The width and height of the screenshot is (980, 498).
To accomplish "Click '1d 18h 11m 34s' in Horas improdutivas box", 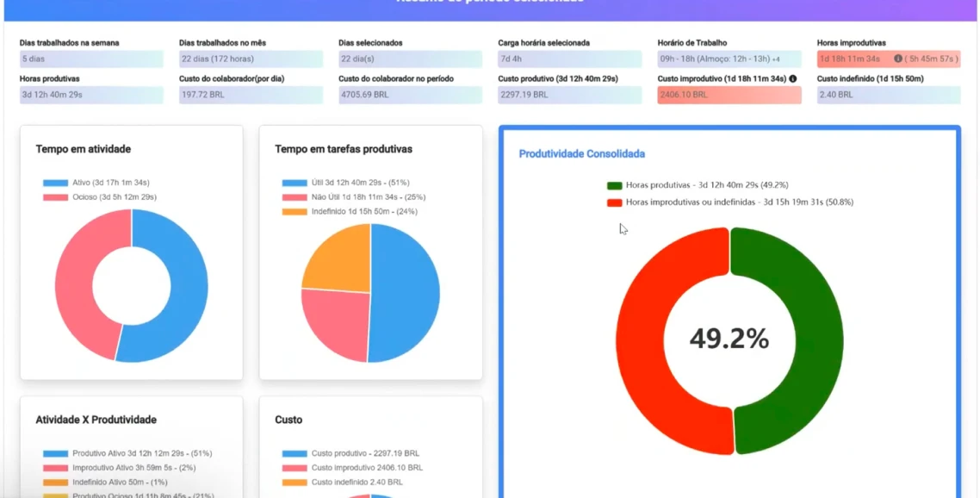I will 850,59.
